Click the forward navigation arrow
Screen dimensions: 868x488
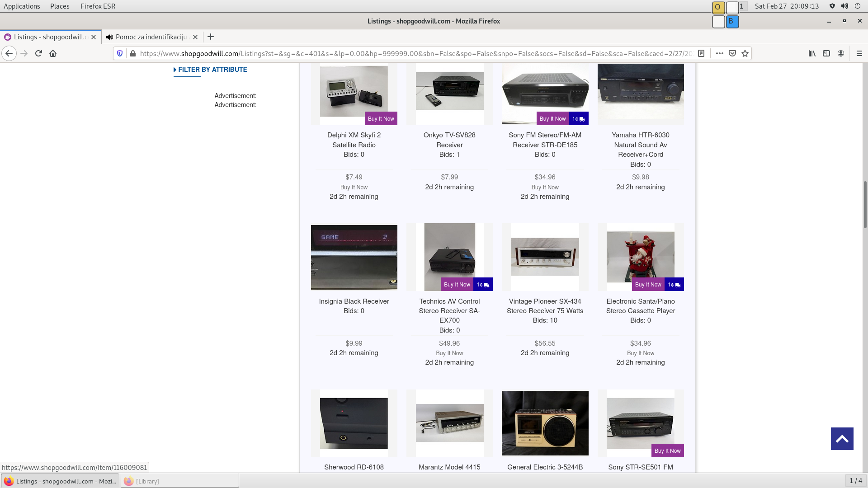pyautogui.click(x=24, y=53)
